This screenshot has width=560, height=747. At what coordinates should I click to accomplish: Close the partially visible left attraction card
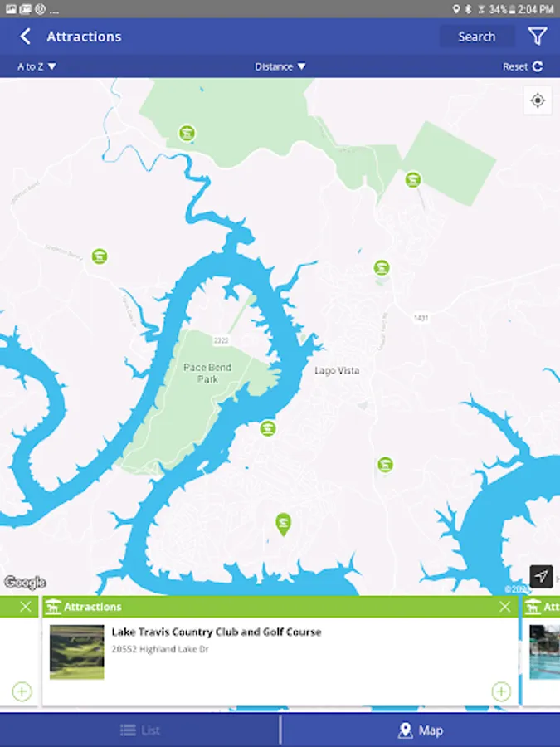pos(25,607)
